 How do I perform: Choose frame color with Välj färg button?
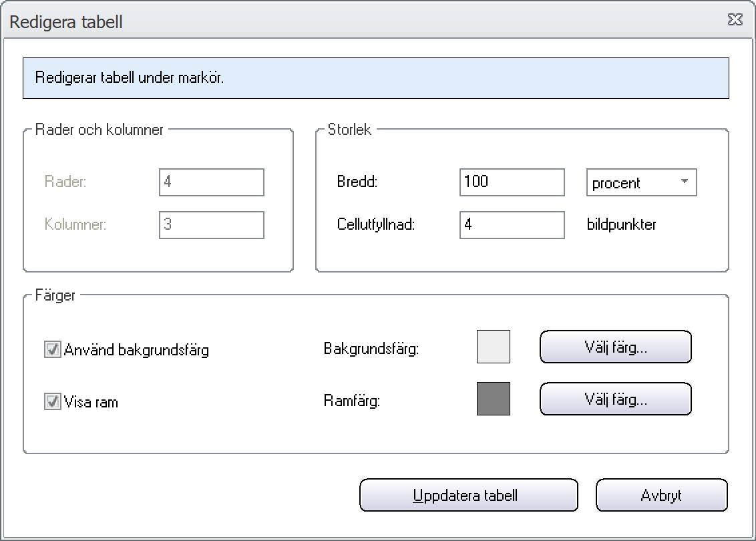(616, 399)
